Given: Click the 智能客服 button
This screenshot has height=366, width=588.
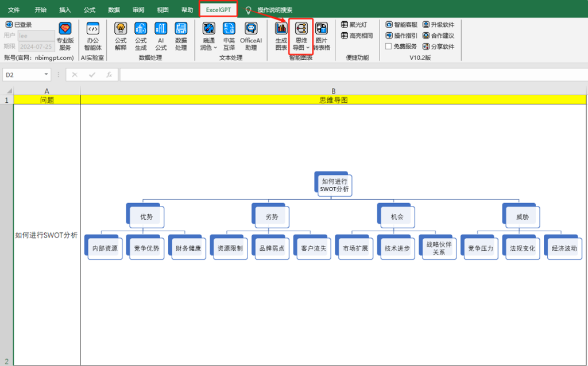Looking at the screenshot, I should pos(401,25).
